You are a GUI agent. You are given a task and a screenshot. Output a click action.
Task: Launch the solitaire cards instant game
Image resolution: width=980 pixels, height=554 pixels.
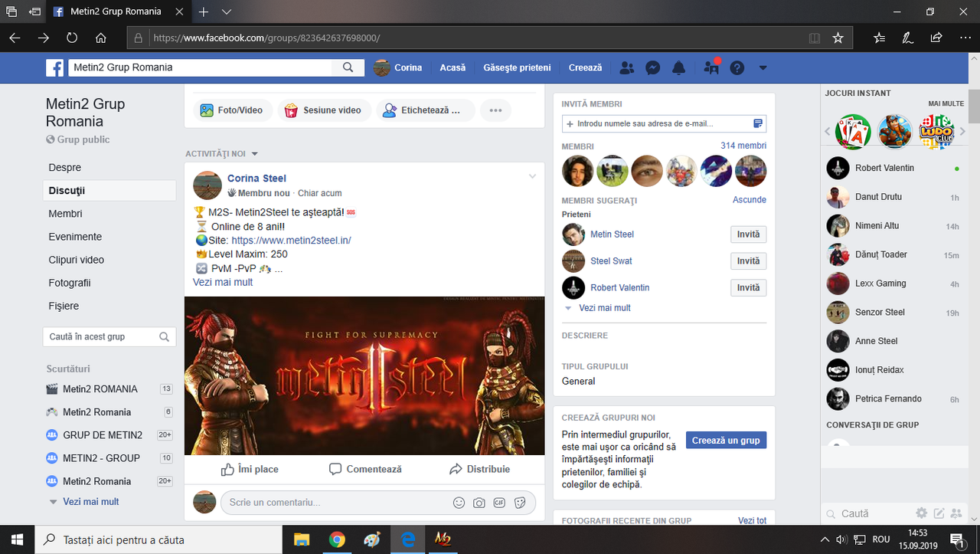click(x=853, y=132)
